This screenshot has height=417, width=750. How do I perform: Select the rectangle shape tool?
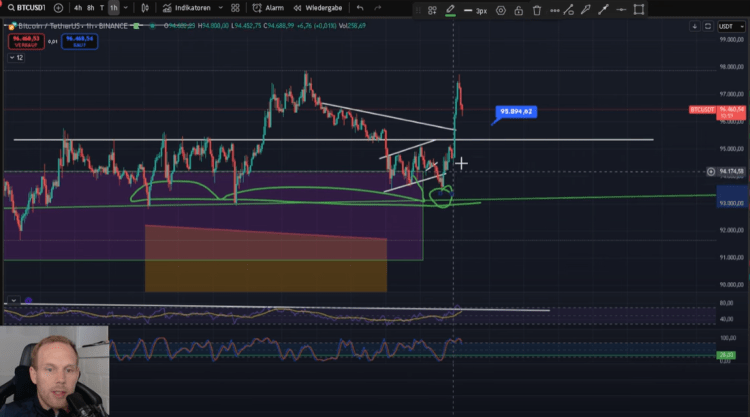click(x=638, y=9)
